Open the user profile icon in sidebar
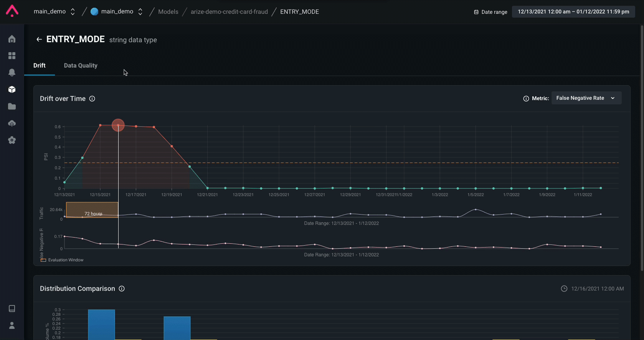 click(12, 325)
